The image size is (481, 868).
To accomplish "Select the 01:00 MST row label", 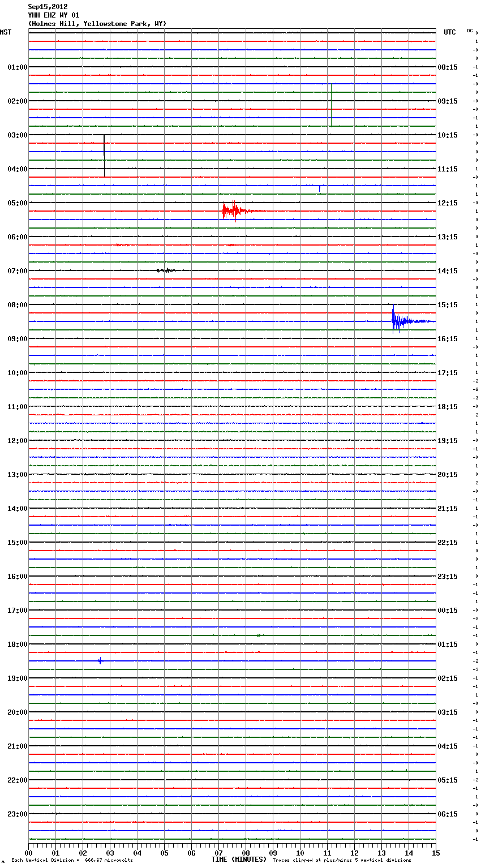I will tap(18, 67).
